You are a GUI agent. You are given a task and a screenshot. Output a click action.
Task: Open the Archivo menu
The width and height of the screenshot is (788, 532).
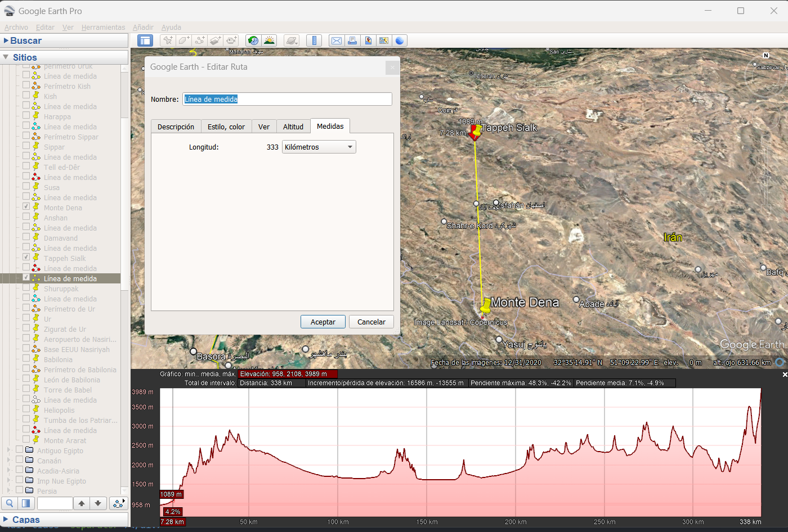16,27
